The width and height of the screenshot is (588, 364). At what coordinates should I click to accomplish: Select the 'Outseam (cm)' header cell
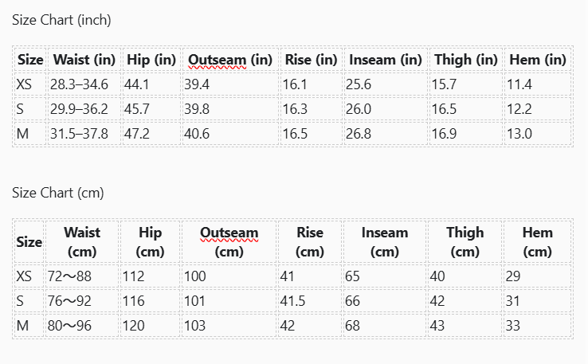click(229, 242)
